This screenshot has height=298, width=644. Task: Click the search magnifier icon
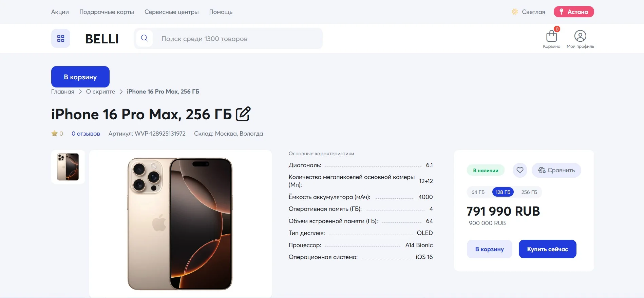point(145,38)
